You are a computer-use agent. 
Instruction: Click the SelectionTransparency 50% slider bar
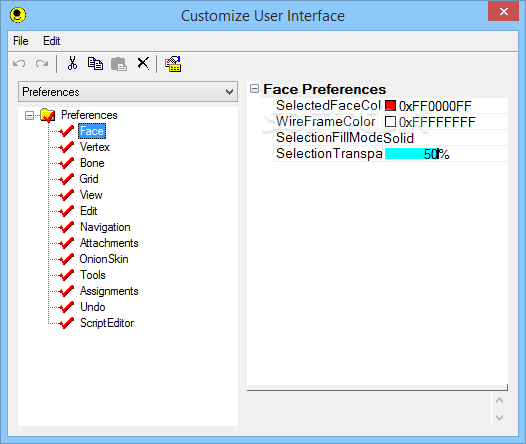412,154
